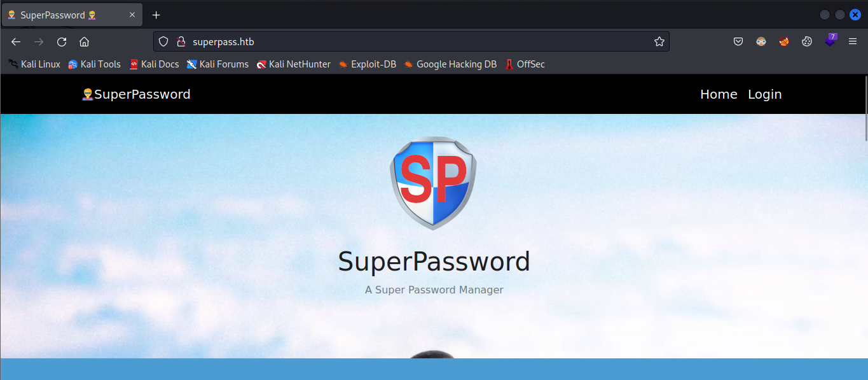Click the Save to Pocket icon
This screenshot has height=380, width=868.
click(738, 42)
